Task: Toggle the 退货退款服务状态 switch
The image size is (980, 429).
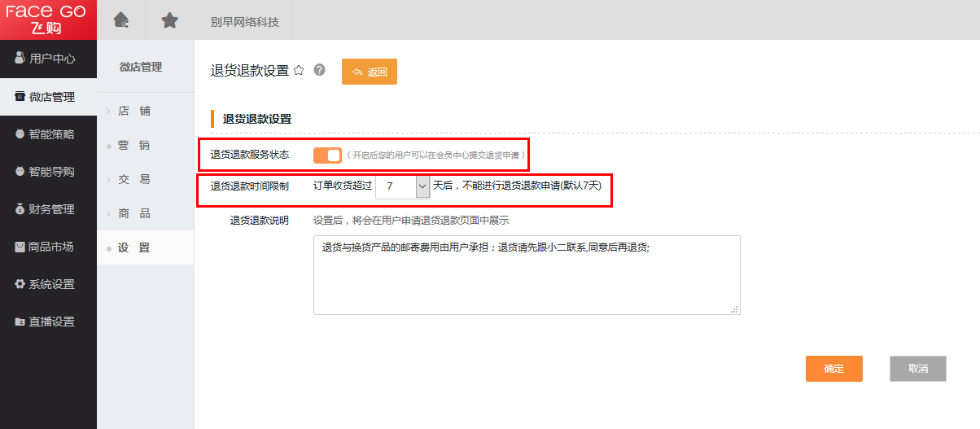Action: point(327,155)
